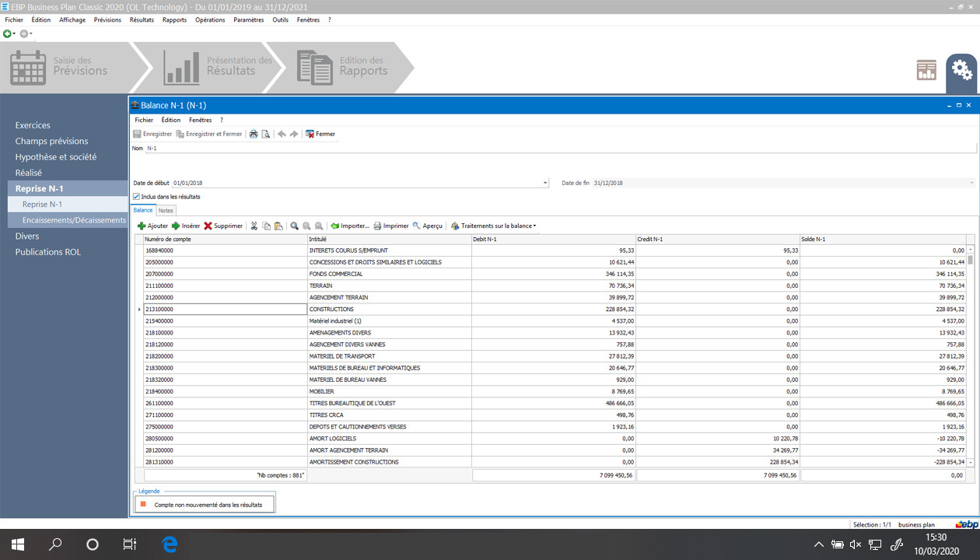This screenshot has width=980, height=560.
Task: Click Task View icon on taskbar
Action: pos(130,544)
